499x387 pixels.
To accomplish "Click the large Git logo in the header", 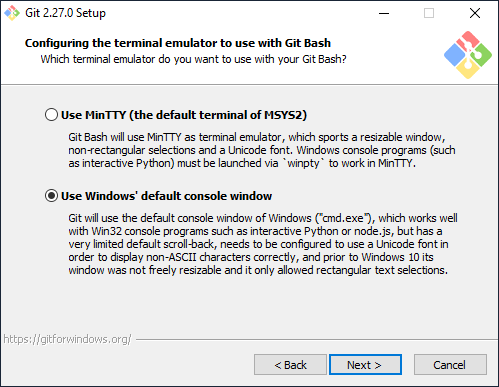I will click(x=468, y=55).
